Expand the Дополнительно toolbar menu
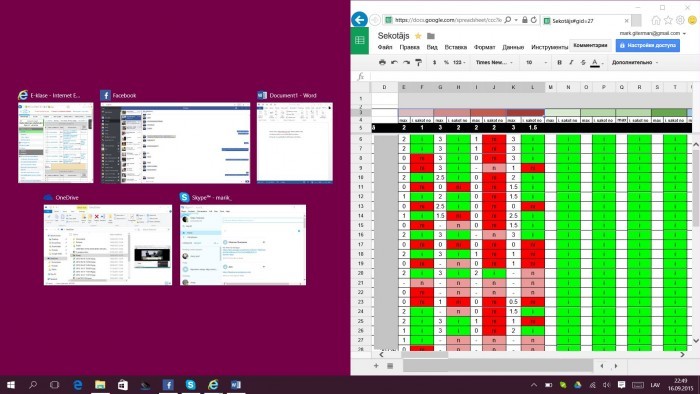This screenshot has width=700, height=394. [x=635, y=62]
